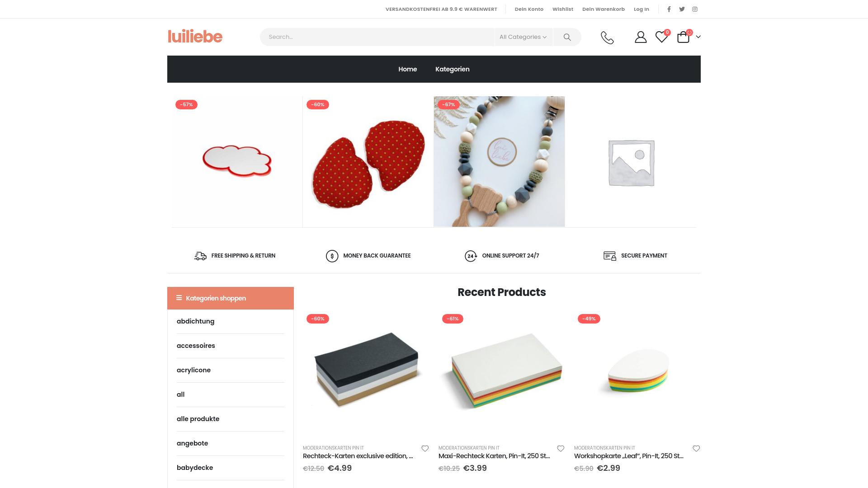Add Rechteck-Karten exclusive edition to wishlist
Viewport: 868px width, 488px height.
click(425, 449)
